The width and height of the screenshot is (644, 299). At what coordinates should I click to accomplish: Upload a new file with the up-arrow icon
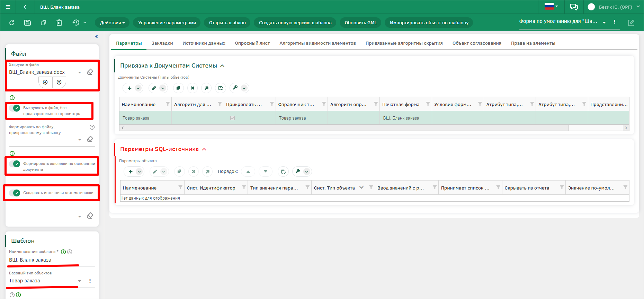click(x=59, y=82)
